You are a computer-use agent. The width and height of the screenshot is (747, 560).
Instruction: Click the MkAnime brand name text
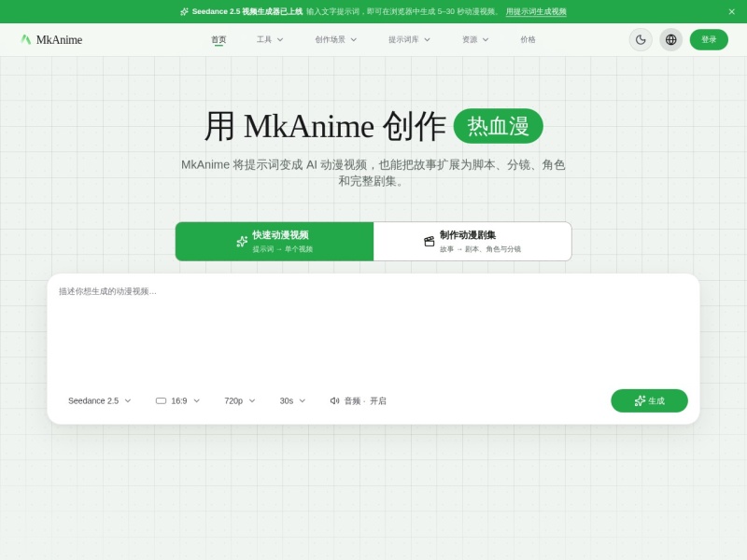click(x=59, y=39)
